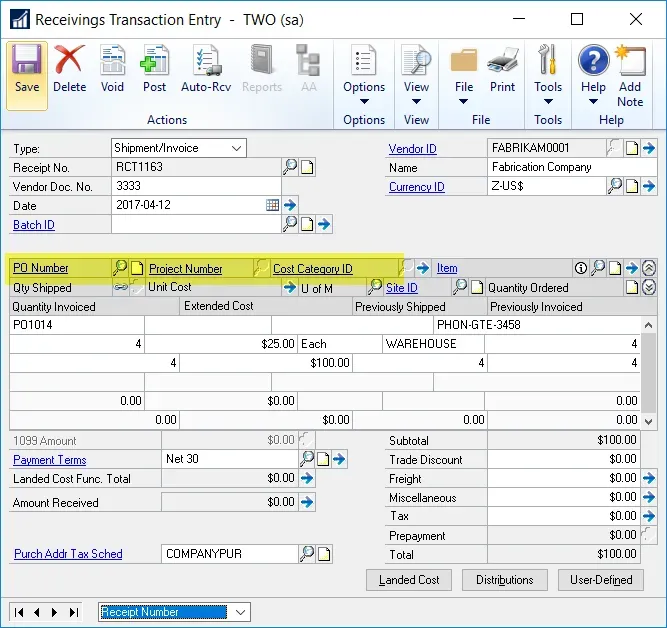Click the Vendor Doc. No. input field
Viewport: 667px width, 628px height.
[195, 186]
